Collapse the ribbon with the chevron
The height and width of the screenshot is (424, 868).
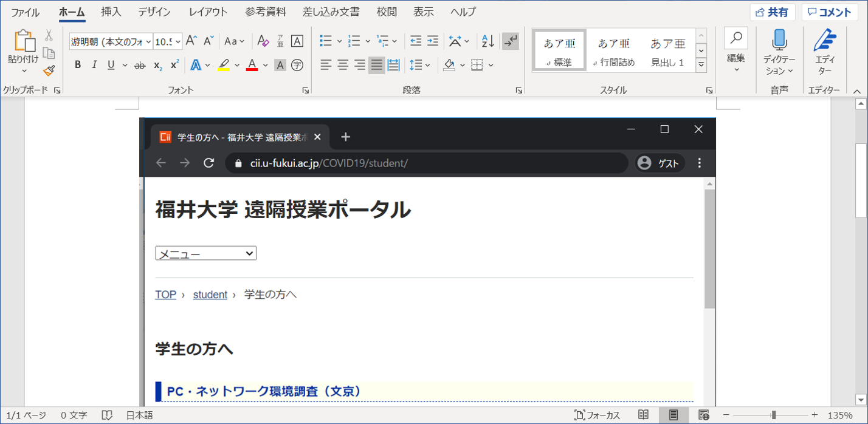coord(857,91)
